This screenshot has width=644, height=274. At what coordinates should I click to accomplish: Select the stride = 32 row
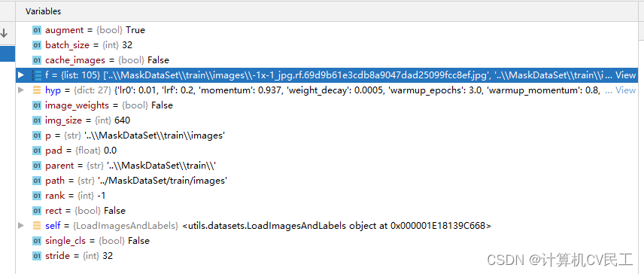[327, 256]
